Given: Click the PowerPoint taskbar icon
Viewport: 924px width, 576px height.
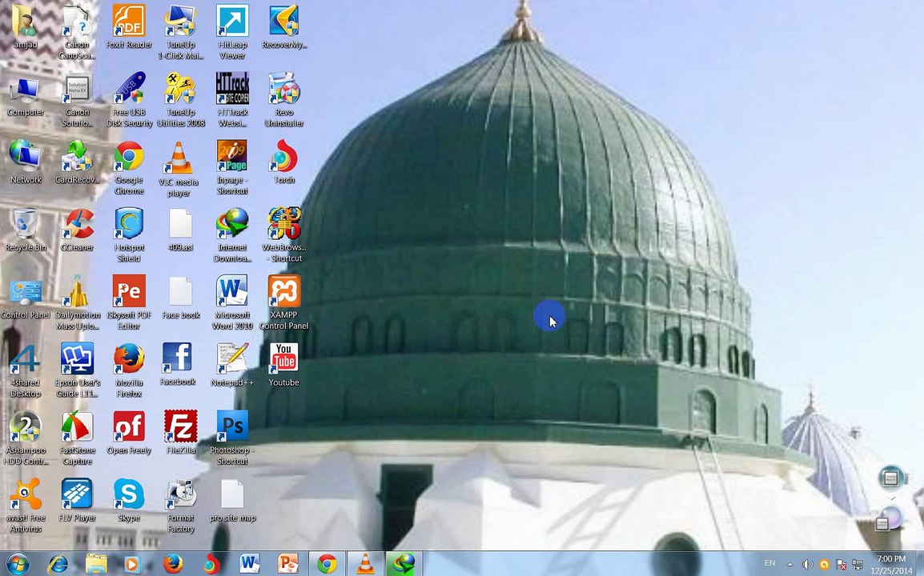Looking at the screenshot, I should tap(287, 564).
